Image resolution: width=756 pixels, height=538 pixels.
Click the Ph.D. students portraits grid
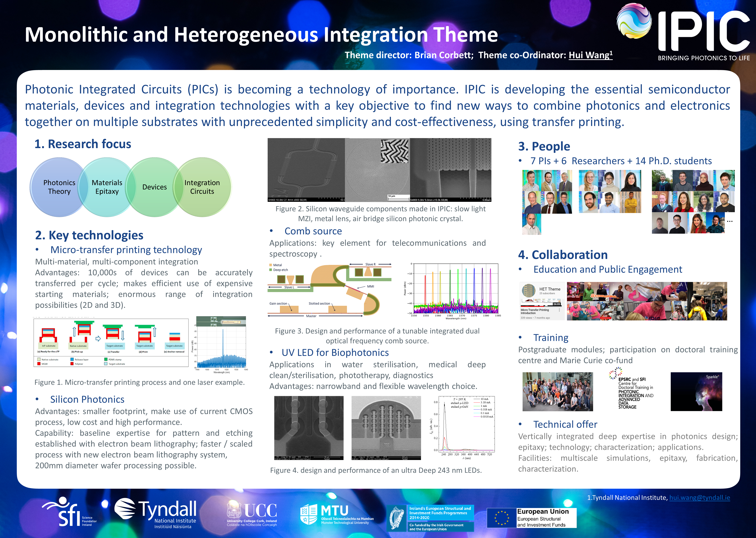click(x=693, y=202)
